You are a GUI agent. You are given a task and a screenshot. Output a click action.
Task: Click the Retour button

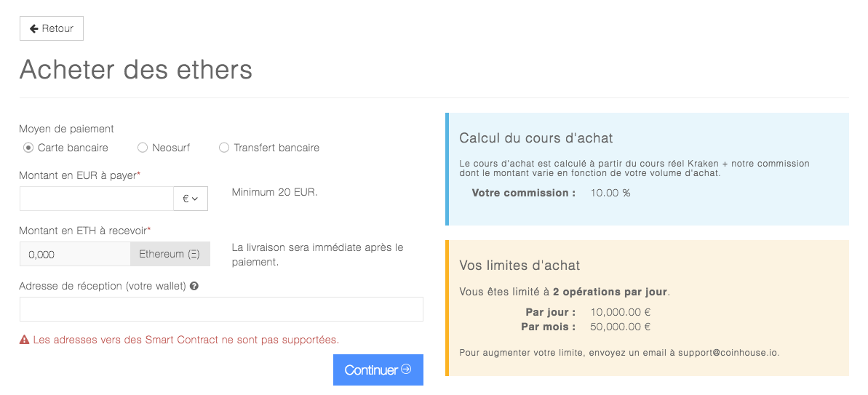click(x=52, y=29)
